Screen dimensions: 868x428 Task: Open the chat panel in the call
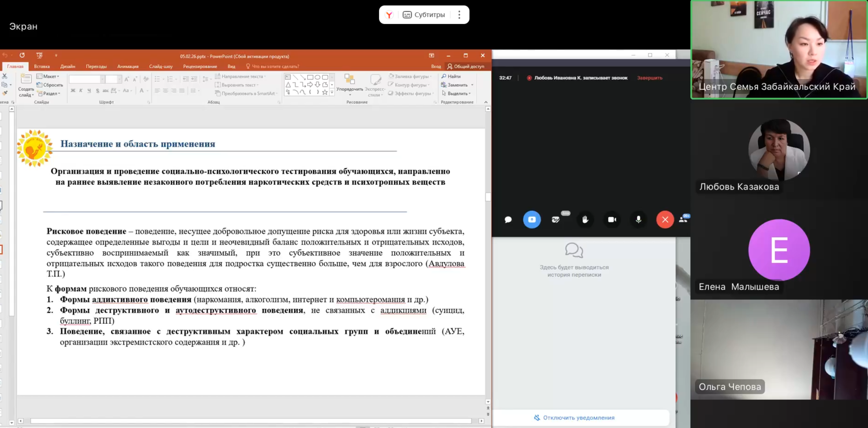click(x=508, y=220)
